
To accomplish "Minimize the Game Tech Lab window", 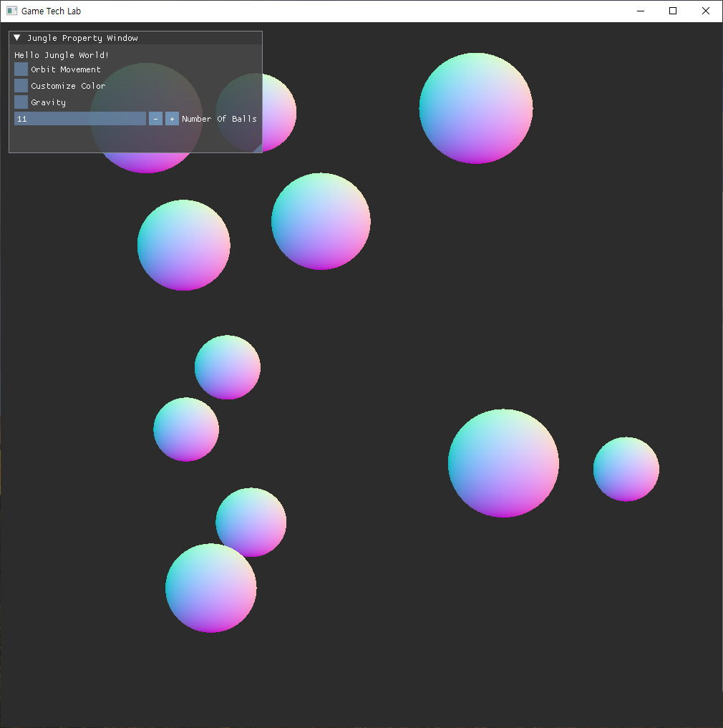I will click(x=640, y=11).
